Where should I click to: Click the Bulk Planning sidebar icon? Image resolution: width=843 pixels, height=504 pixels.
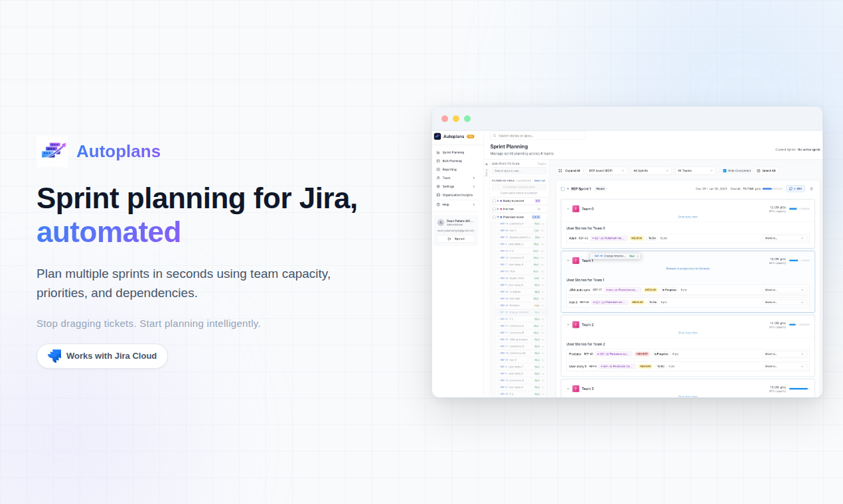pyautogui.click(x=438, y=160)
